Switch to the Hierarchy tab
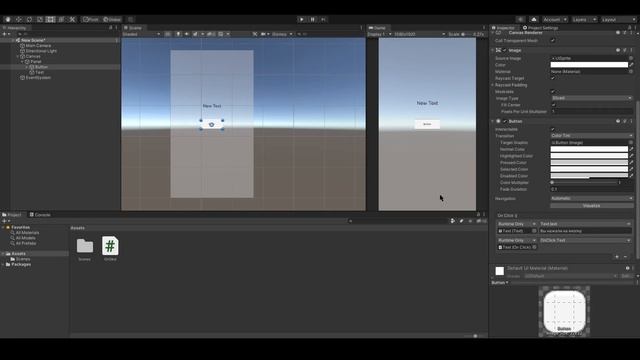This screenshot has width=640, height=360. (x=15, y=28)
